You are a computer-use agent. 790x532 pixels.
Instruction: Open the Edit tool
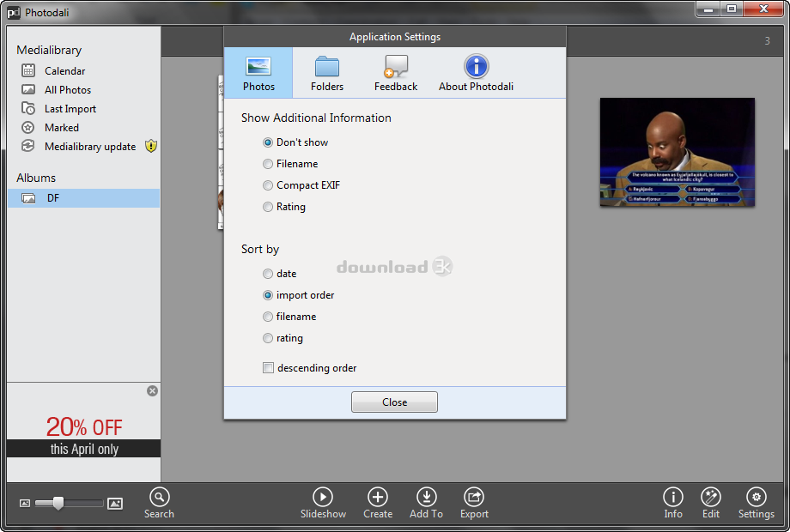[711, 503]
